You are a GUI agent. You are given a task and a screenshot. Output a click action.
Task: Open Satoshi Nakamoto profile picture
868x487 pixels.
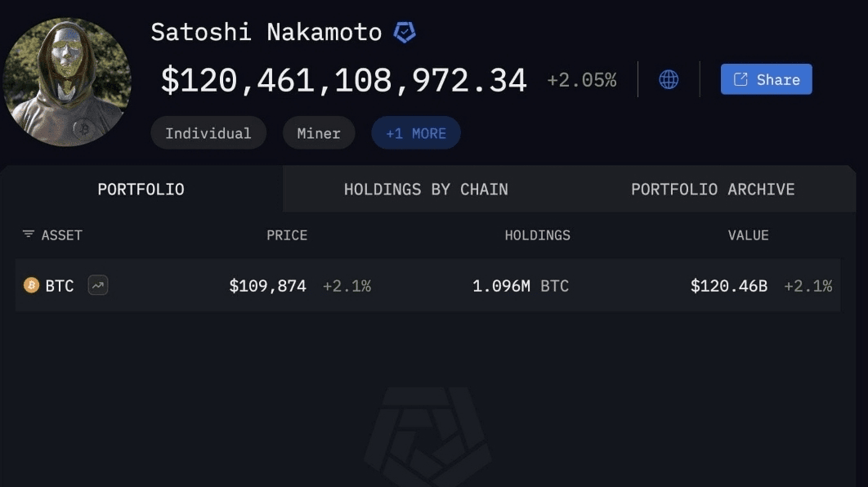(x=67, y=82)
